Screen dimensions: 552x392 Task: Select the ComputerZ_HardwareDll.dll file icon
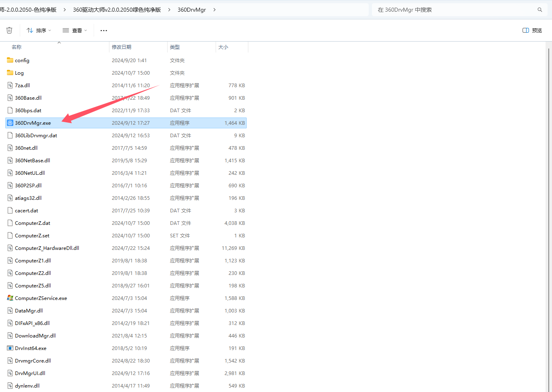(10, 248)
